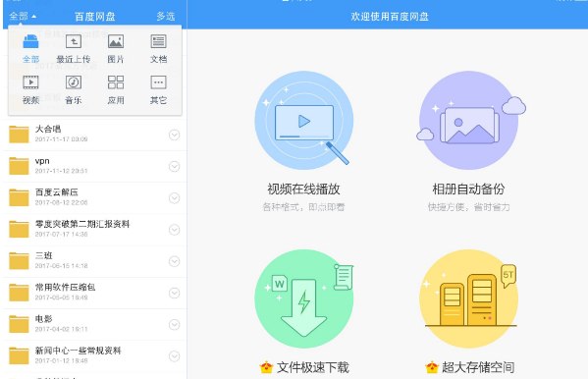Select the 相册自动备份 heading text
The width and height of the screenshot is (588, 379).
coord(469,189)
